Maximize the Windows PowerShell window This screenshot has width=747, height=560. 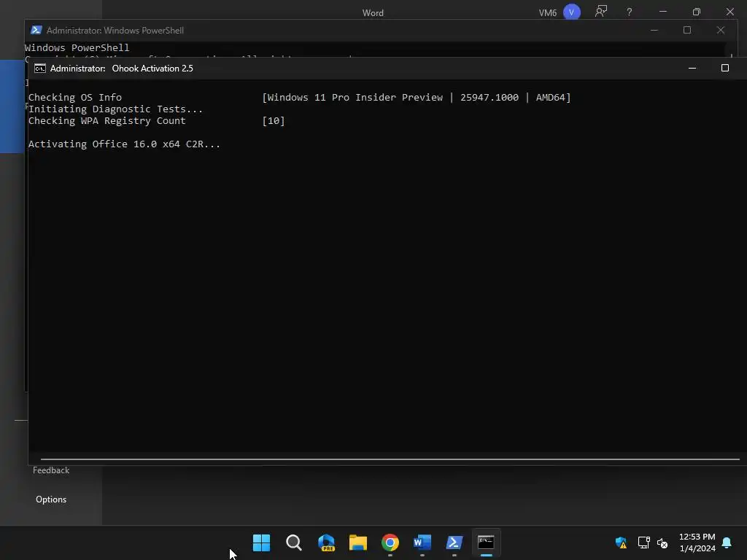[687, 30]
